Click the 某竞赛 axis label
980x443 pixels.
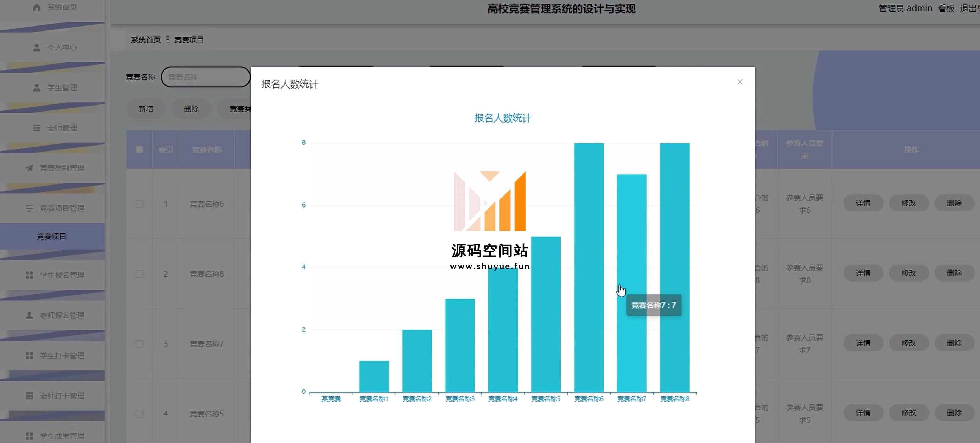[331, 399]
